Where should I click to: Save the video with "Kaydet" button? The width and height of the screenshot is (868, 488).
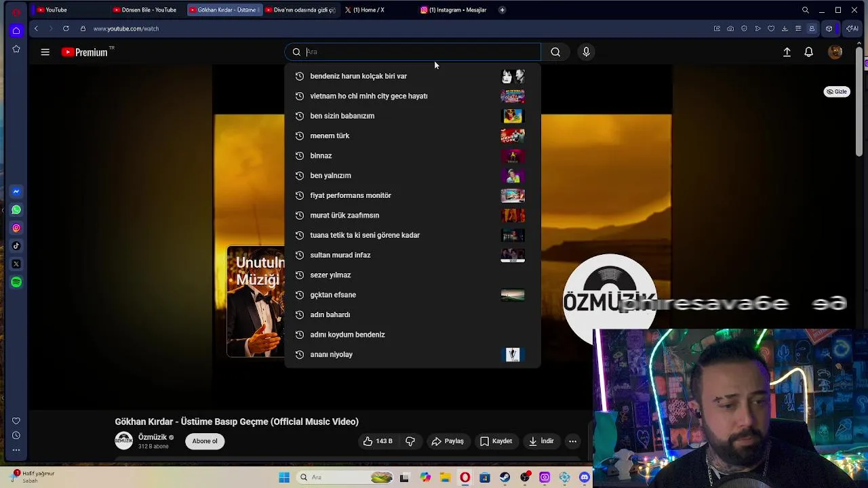[496, 441]
